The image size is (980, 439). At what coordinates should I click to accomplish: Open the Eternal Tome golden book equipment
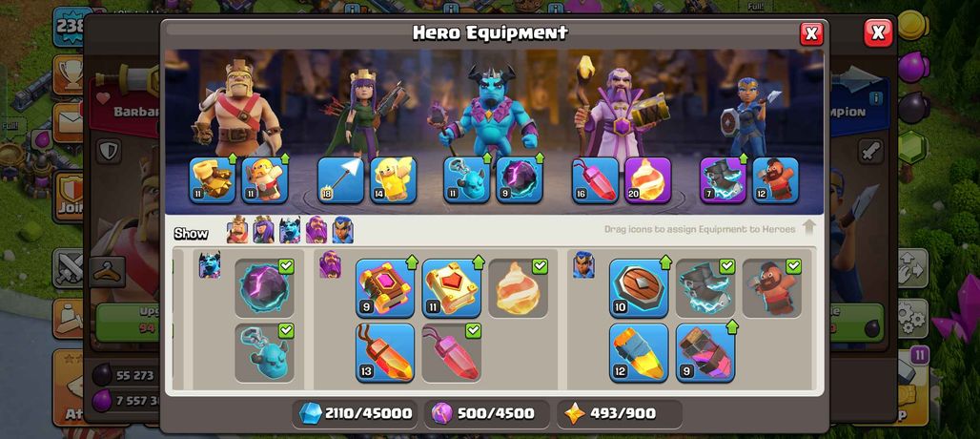pos(451,288)
